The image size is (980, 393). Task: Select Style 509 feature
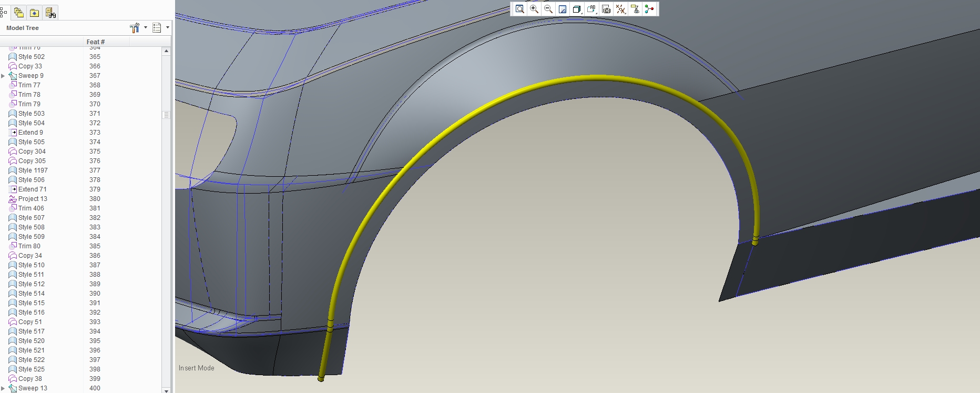[x=32, y=237]
